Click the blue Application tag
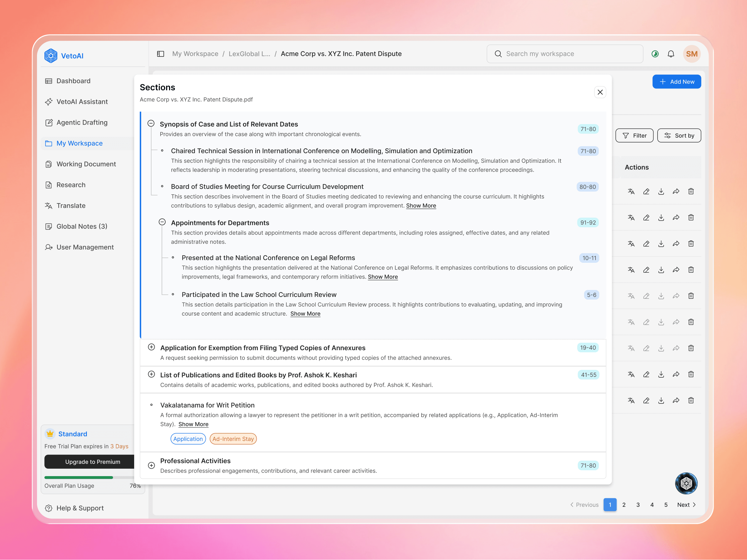The height and width of the screenshot is (560, 747). click(x=188, y=439)
